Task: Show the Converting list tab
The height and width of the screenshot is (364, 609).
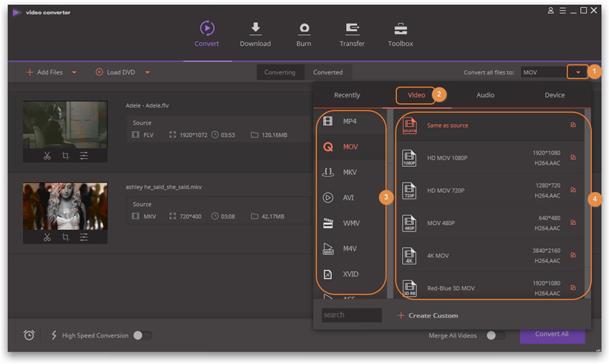Action: point(279,72)
